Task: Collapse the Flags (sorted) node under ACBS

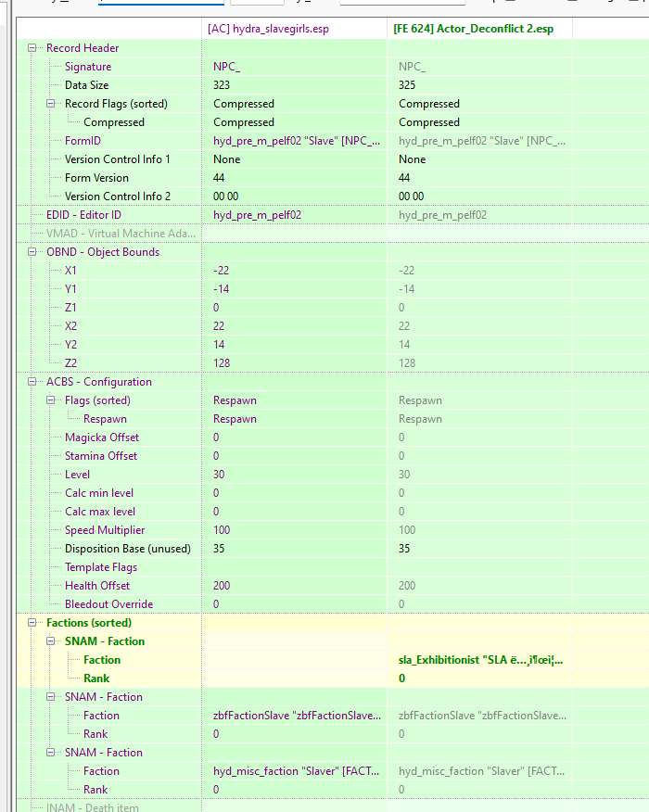Action: coord(51,400)
